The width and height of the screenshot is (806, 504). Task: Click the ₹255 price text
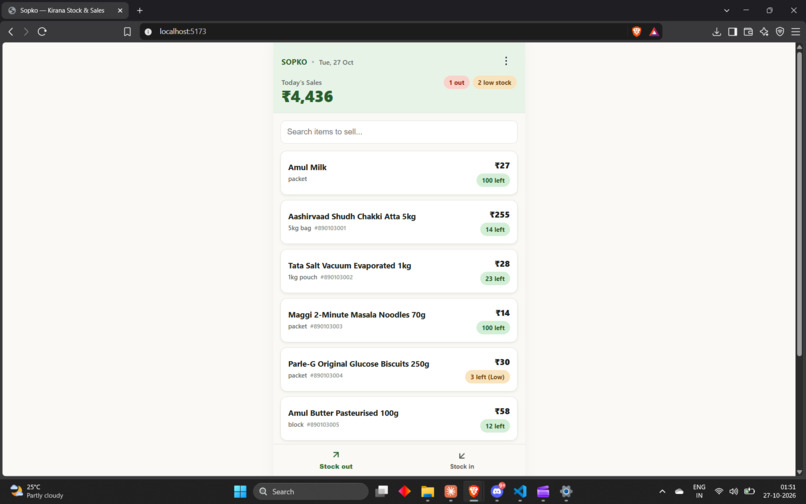[x=500, y=214]
